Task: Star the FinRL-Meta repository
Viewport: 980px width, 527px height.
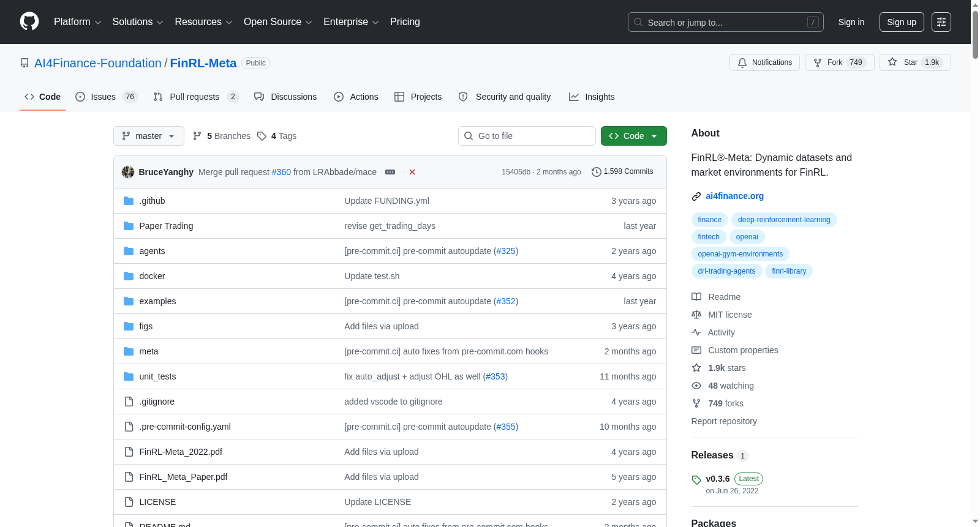Action: pyautogui.click(x=915, y=62)
